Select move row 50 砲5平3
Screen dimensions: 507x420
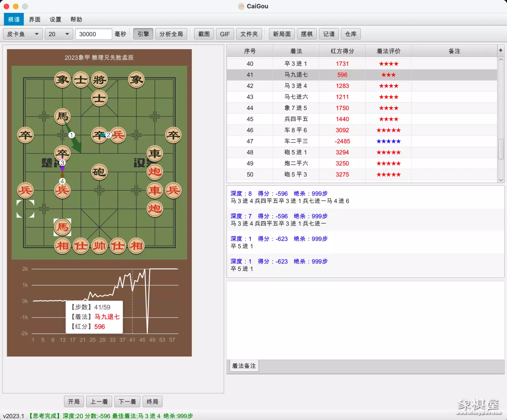362,174
